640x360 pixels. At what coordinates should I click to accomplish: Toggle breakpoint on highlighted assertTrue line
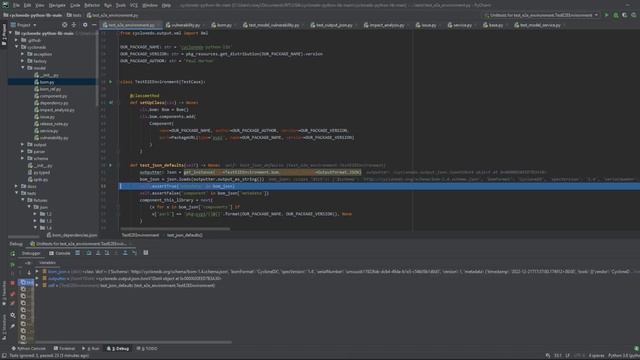click(112, 186)
